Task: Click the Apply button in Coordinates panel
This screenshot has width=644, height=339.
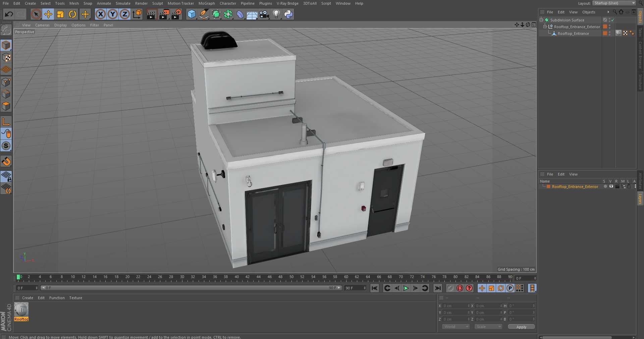Action: click(x=521, y=327)
